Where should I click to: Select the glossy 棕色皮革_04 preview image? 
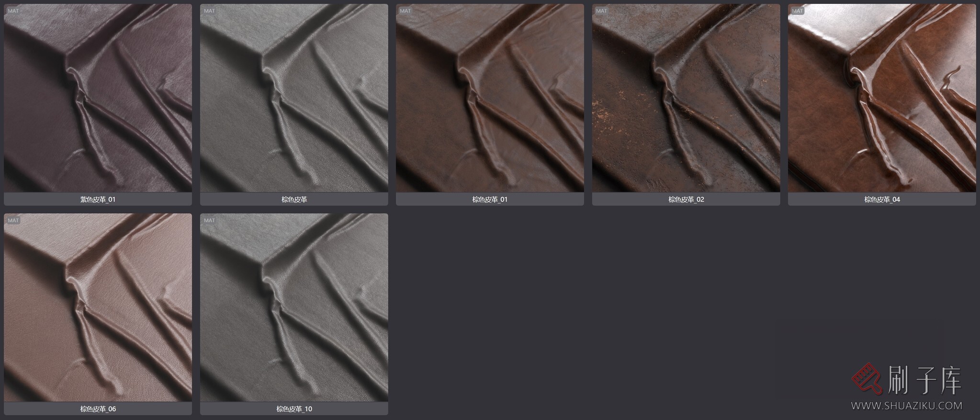pos(882,98)
